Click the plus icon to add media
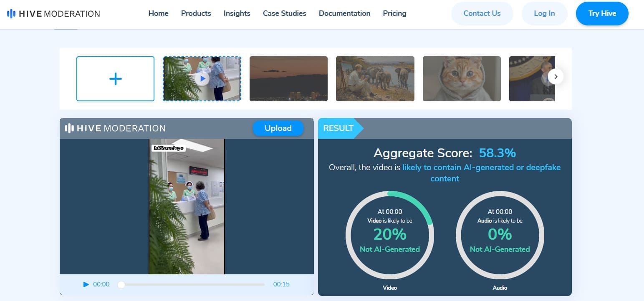The height and width of the screenshot is (301, 644). 115,79
